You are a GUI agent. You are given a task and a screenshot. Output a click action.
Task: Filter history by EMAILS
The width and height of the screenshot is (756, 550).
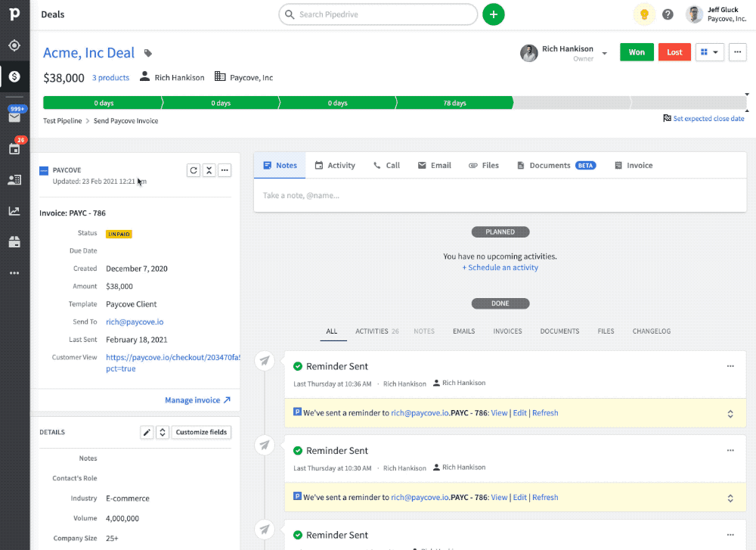pyautogui.click(x=464, y=331)
